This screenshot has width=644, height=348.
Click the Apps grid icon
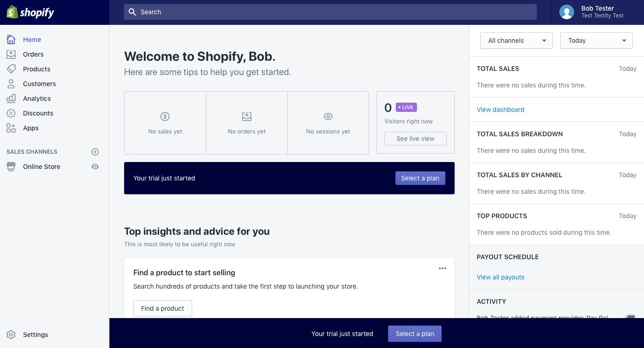[x=11, y=128]
